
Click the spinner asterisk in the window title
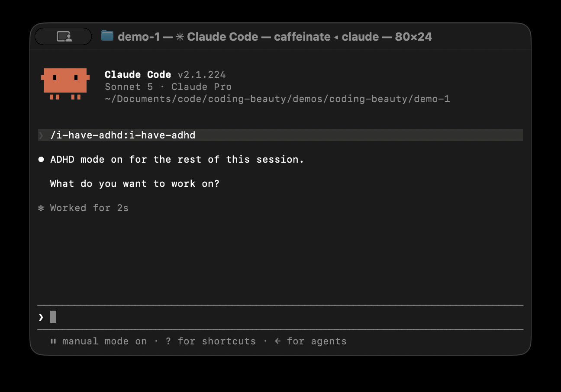(180, 37)
